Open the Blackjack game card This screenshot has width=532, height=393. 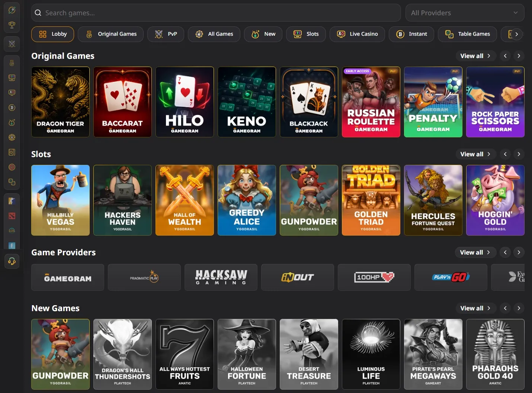[x=309, y=102]
